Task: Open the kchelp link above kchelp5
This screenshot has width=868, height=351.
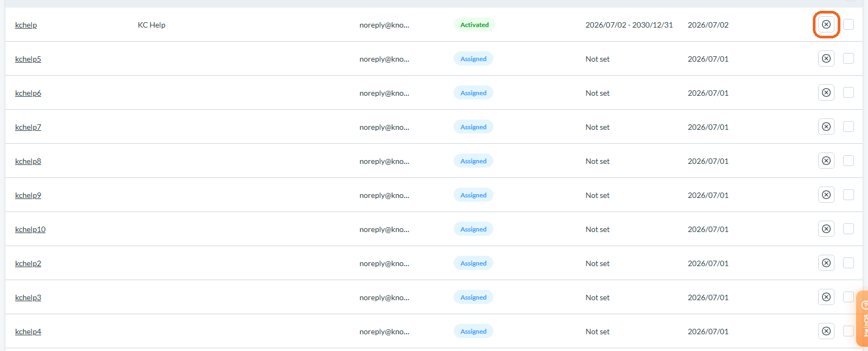Action: point(26,25)
